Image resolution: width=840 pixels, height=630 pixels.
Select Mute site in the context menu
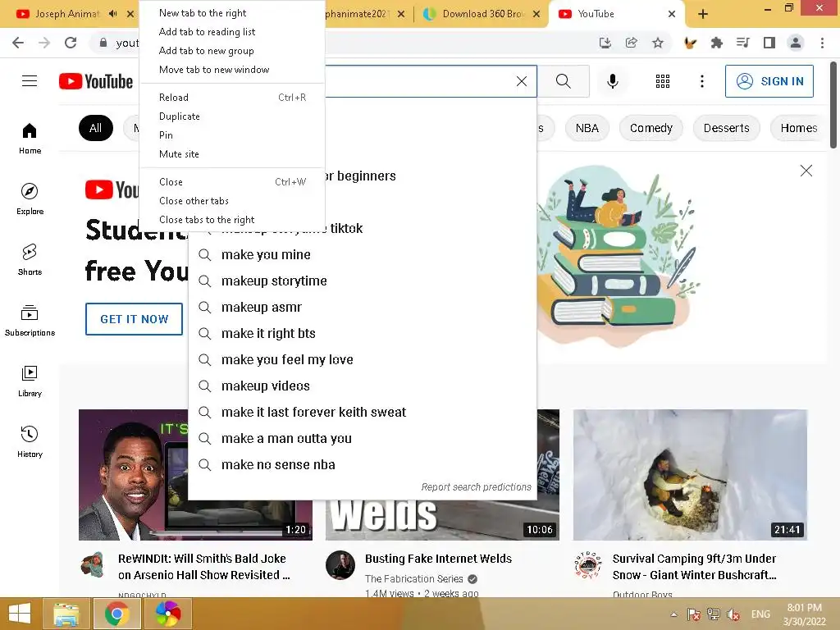(x=231, y=153)
